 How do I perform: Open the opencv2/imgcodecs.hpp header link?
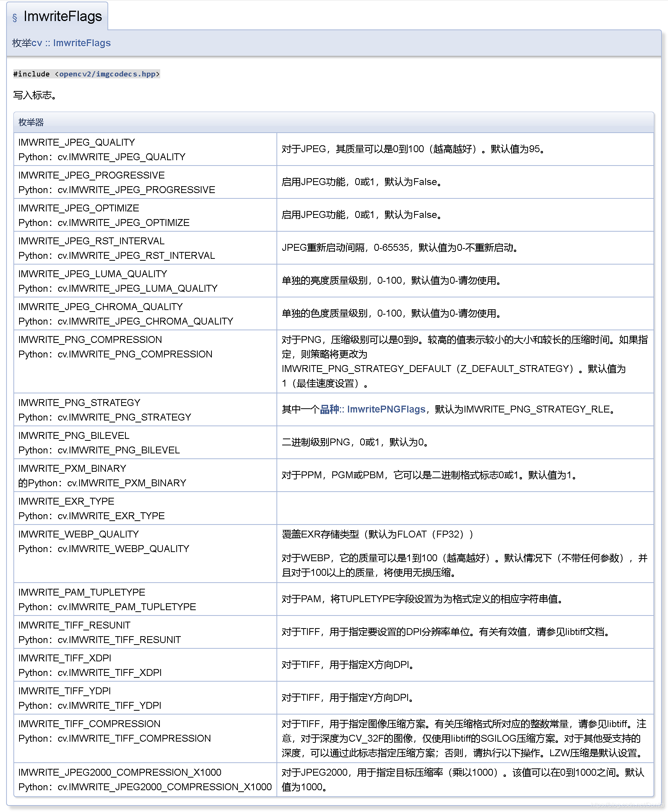[108, 74]
